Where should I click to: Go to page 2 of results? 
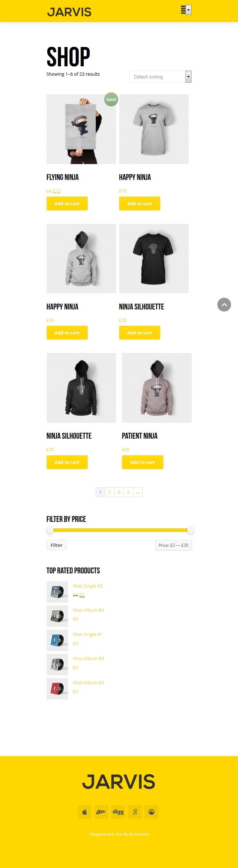110,492
